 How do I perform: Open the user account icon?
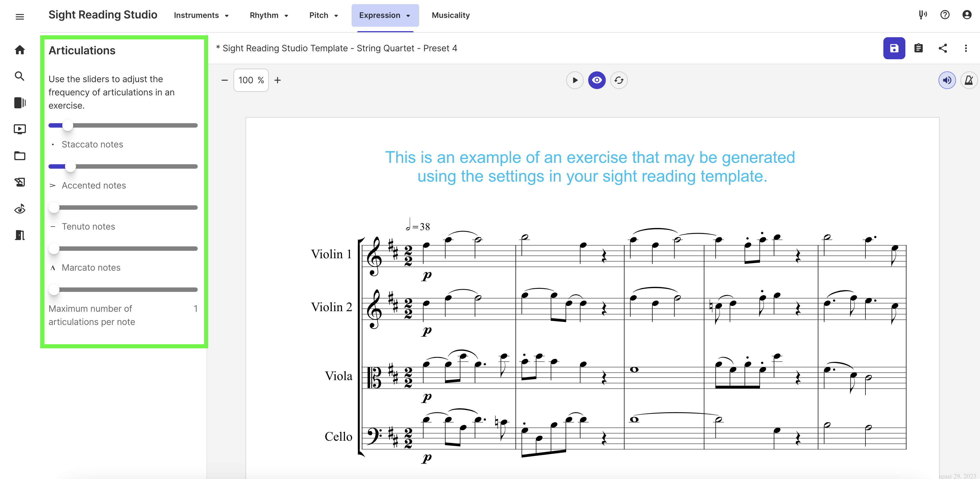tap(967, 15)
